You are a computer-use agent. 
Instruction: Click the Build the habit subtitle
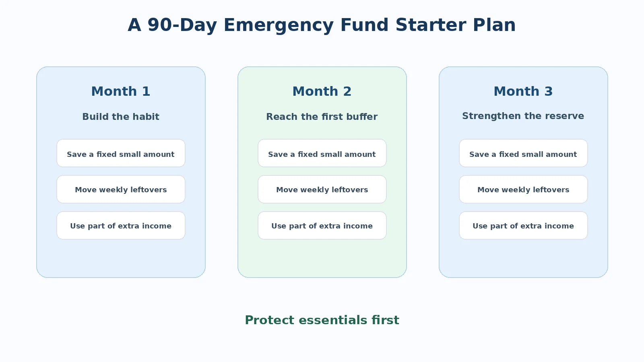click(x=121, y=117)
